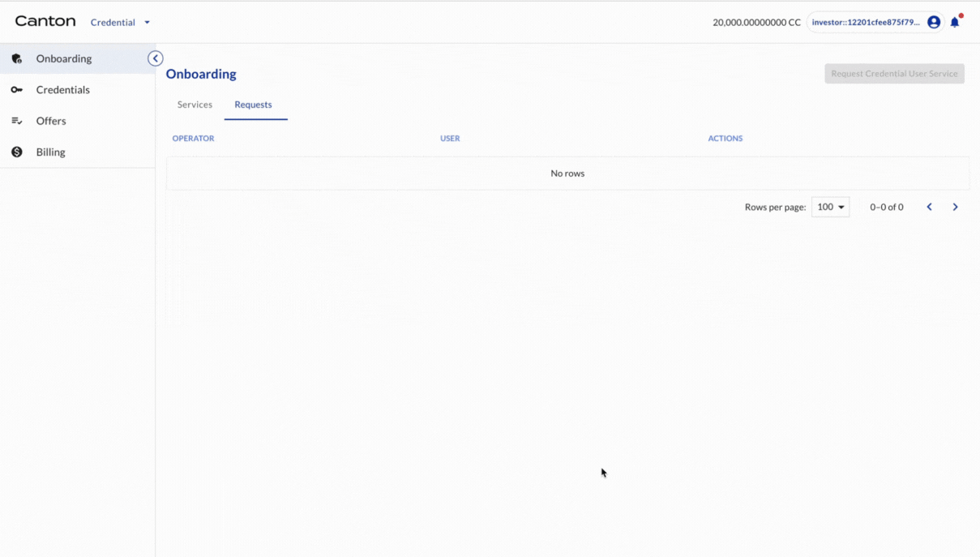Image resolution: width=980 pixels, height=557 pixels.
Task: Switch to the Services tab
Action: coord(195,105)
